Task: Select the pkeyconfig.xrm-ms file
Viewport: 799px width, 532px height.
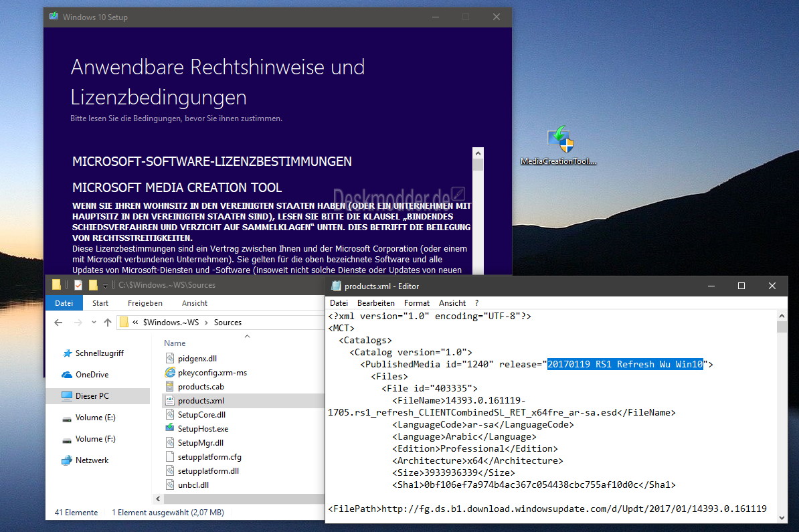Action: [x=213, y=373]
